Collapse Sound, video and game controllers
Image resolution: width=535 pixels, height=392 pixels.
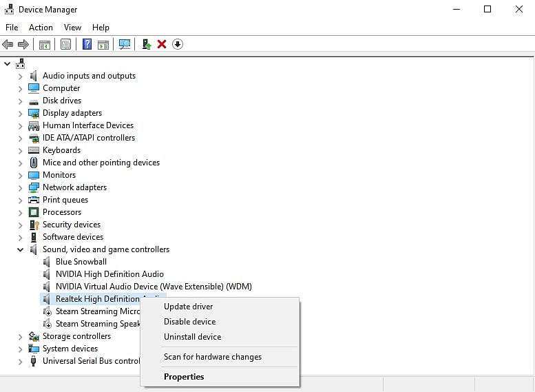click(x=20, y=250)
